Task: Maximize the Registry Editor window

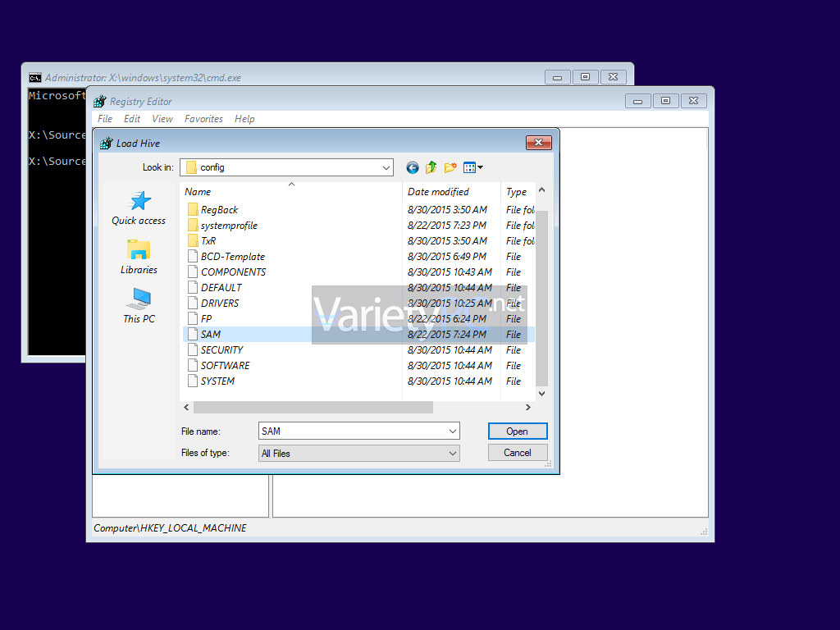Action: (x=665, y=101)
